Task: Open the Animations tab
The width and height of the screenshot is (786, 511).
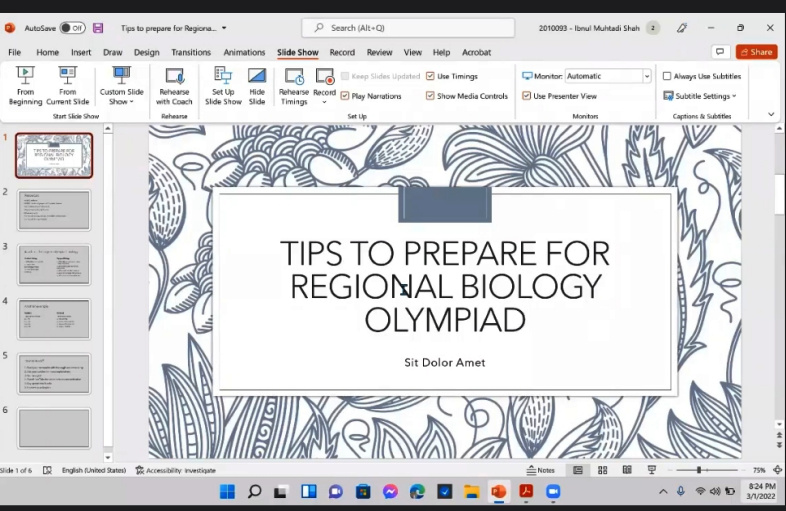Action: [x=244, y=52]
